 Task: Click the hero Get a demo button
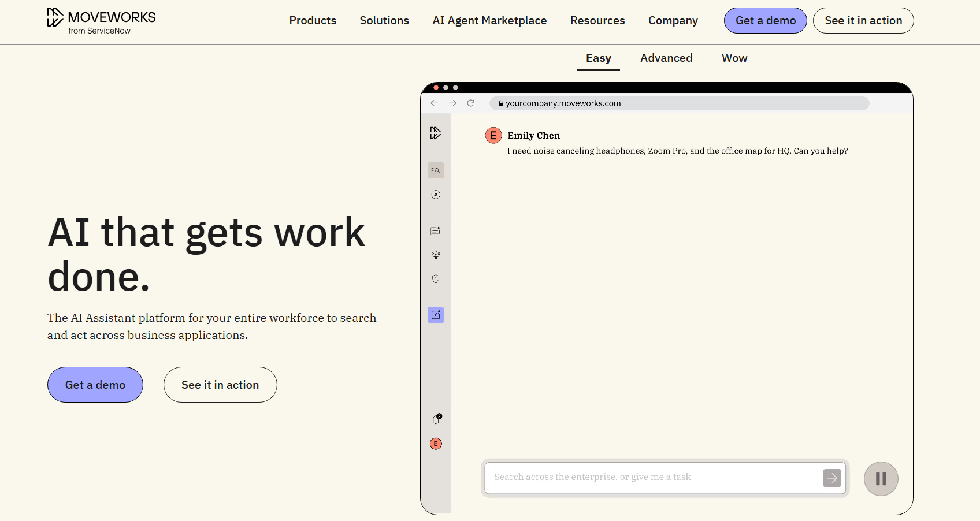(x=95, y=385)
